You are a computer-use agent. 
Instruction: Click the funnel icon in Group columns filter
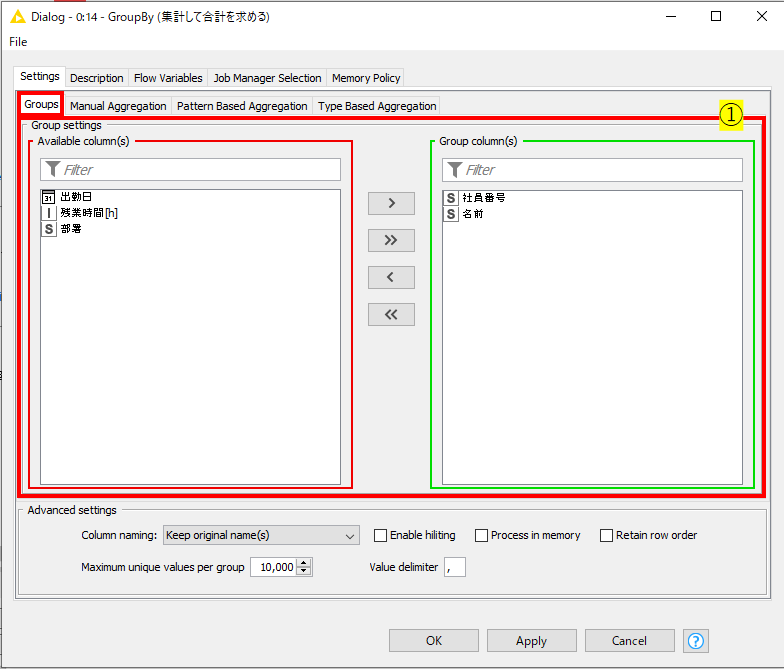[x=454, y=170]
